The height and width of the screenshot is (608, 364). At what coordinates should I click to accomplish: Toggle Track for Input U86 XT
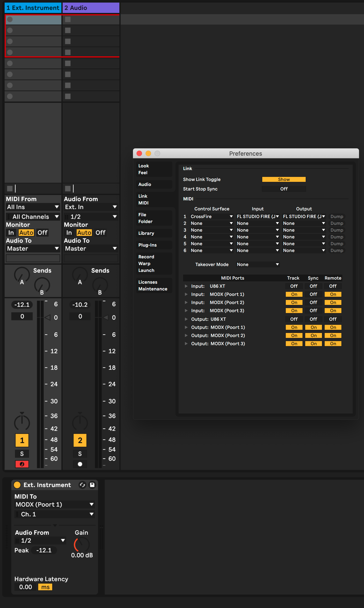coord(294,286)
